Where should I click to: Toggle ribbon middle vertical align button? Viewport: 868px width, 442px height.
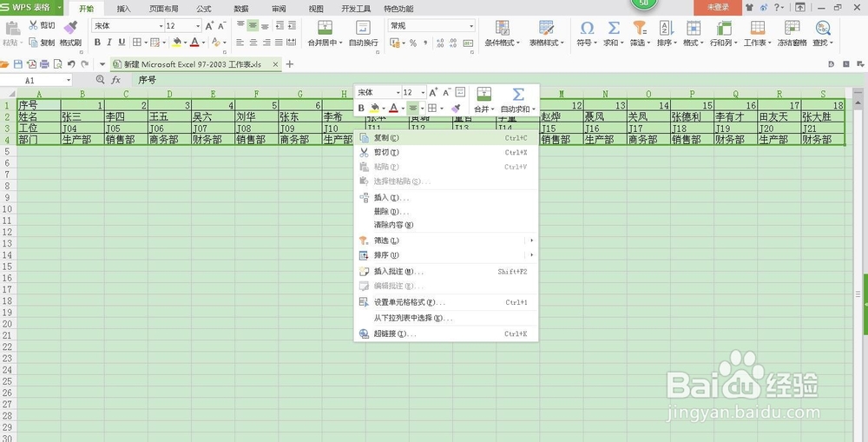click(253, 25)
